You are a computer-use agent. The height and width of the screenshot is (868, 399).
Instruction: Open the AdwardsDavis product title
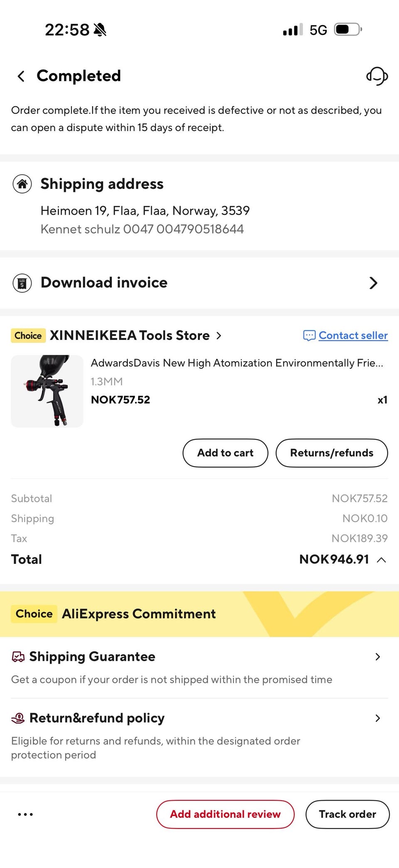coord(237,363)
